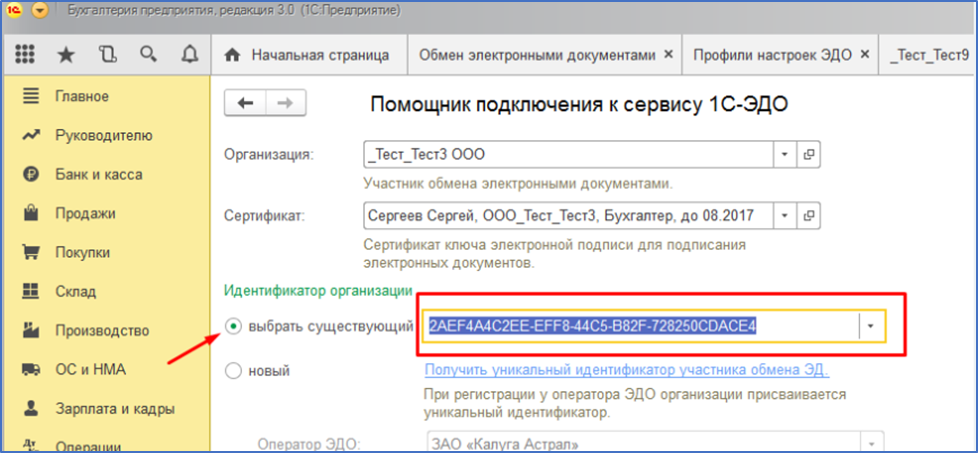Close the Профили настроек ЭДО tab
978x453 pixels.
coord(864,55)
